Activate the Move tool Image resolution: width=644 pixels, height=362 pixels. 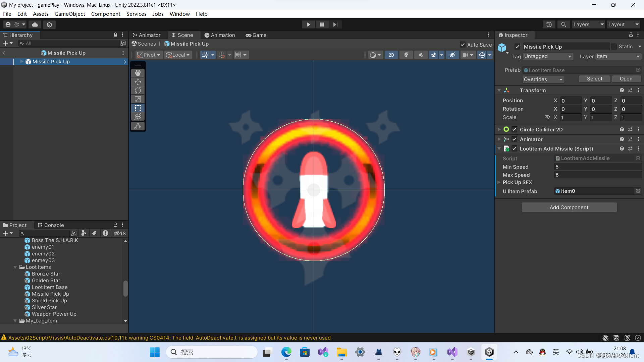pos(138,81)
